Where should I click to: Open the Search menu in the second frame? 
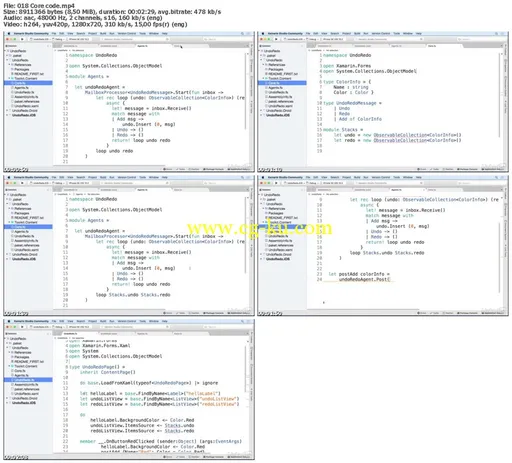click(335, 34)
